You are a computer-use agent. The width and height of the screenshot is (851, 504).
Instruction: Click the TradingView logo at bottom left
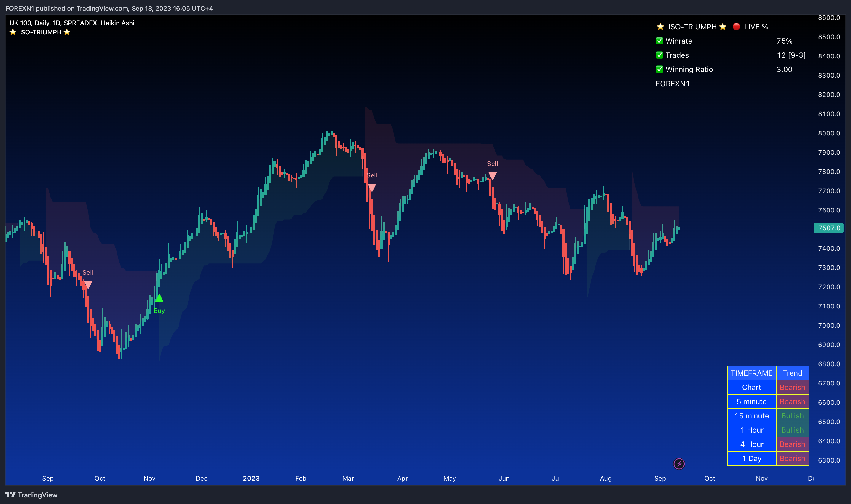pos(31,495)
